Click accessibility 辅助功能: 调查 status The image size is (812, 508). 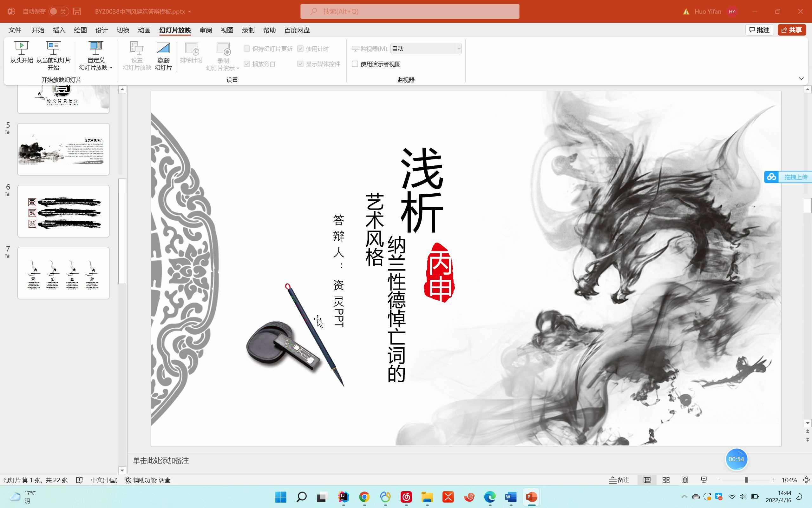coord(147,480)
